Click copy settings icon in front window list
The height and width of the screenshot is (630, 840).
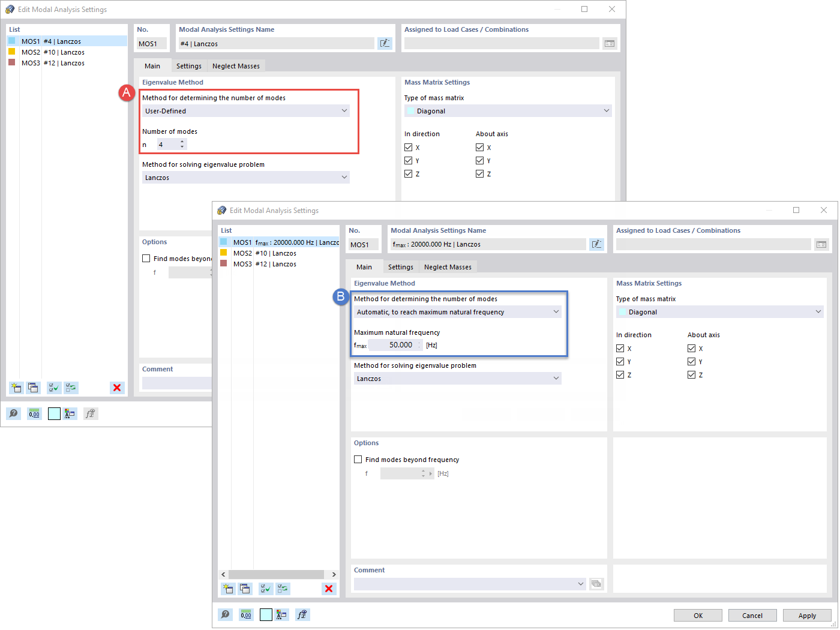(x=245, y=589)
